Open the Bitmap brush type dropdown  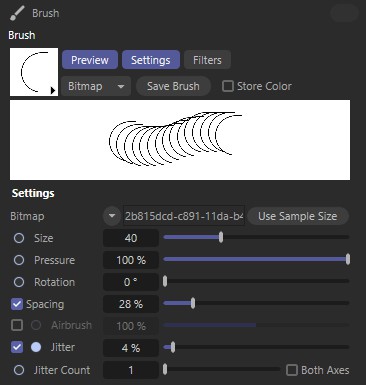(96, 86)
